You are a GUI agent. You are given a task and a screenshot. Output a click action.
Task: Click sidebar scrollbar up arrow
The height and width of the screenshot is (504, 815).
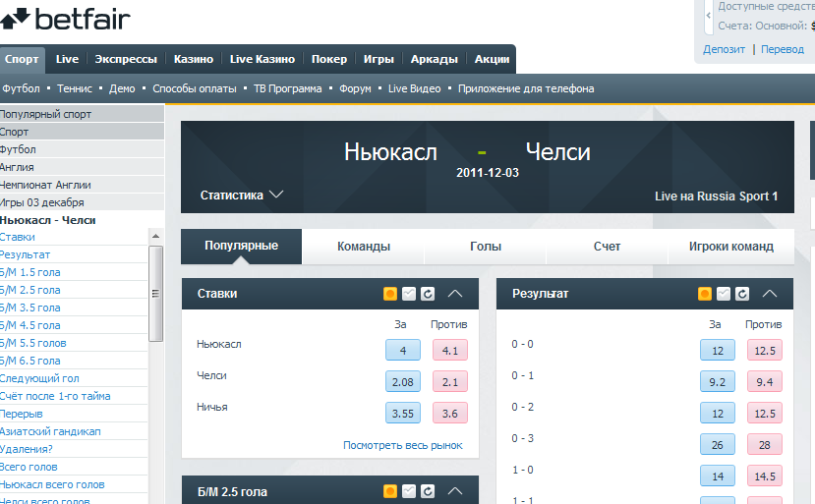(155, 236)
